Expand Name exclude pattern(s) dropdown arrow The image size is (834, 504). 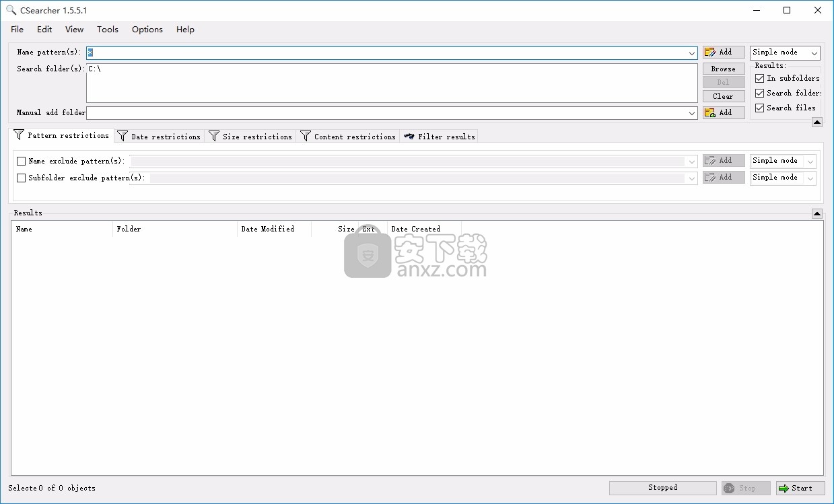[x=692, y=161]
